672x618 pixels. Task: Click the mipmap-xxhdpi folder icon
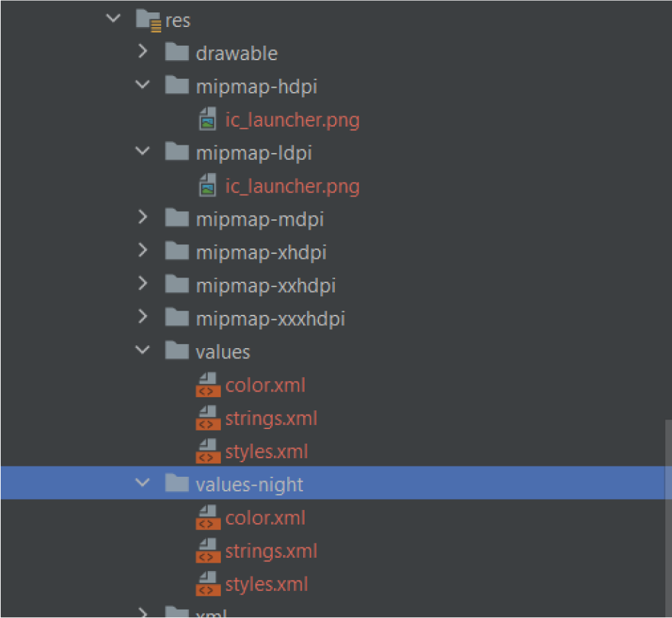[177, 284]
